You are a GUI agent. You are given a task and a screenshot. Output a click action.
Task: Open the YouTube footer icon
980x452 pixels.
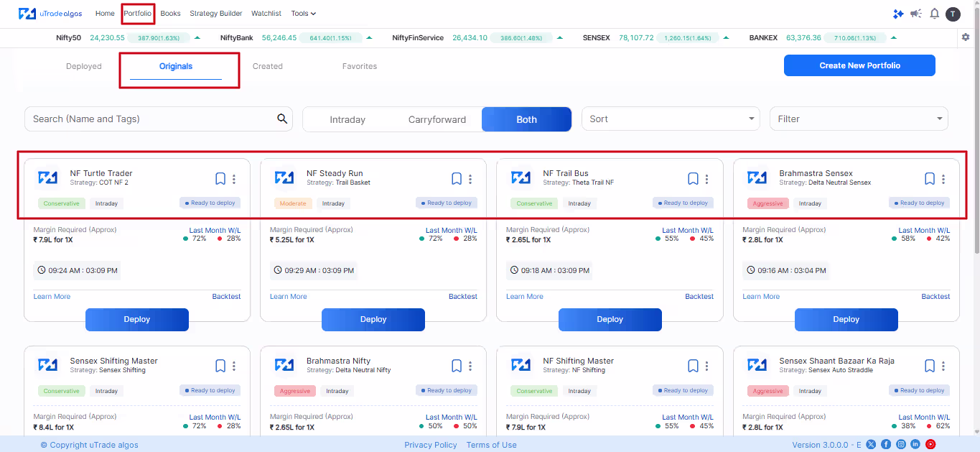pos(930,445)
